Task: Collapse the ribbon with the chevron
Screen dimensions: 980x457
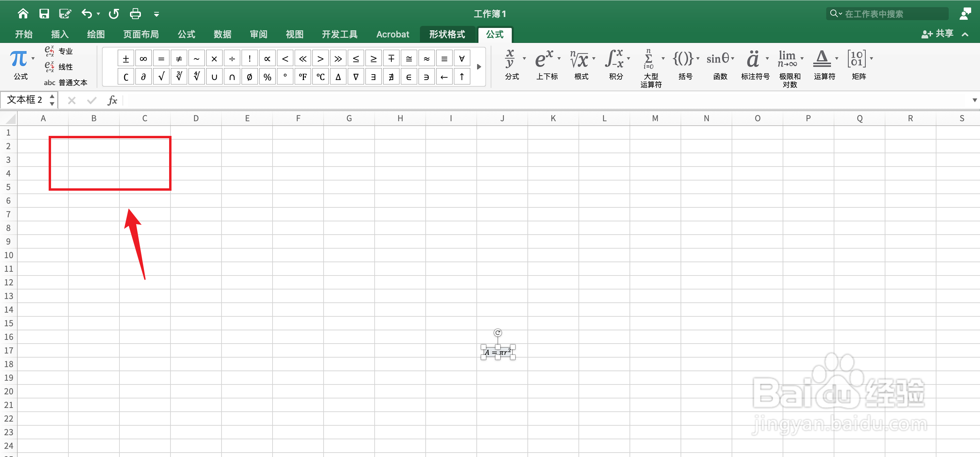Action: 965,34
